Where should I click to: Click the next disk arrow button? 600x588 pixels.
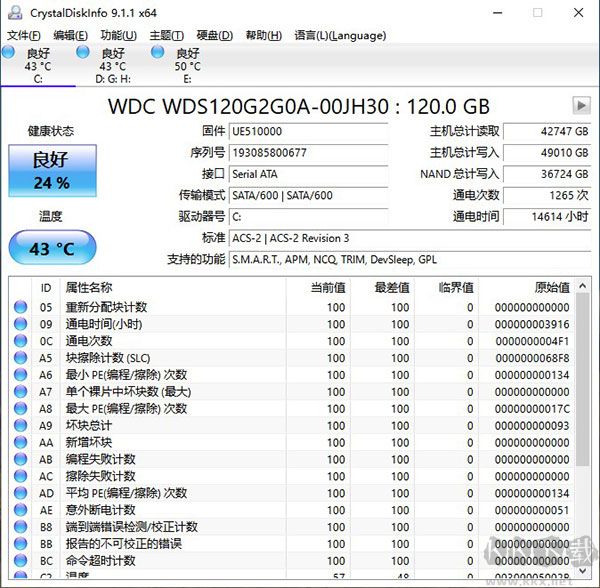pyautogui.click(x=581, y=105)
